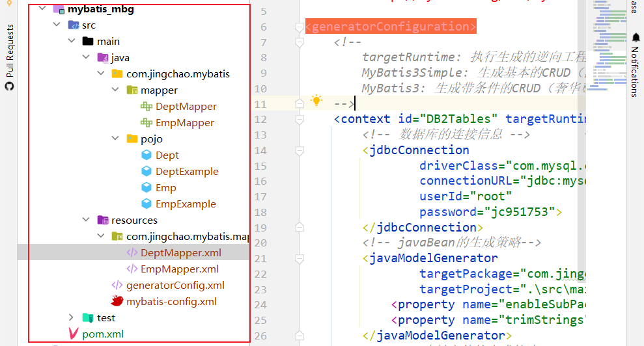Click the DeptMapper interface icon
Viewport: 644px width, 346px height.
click(147, 106)
